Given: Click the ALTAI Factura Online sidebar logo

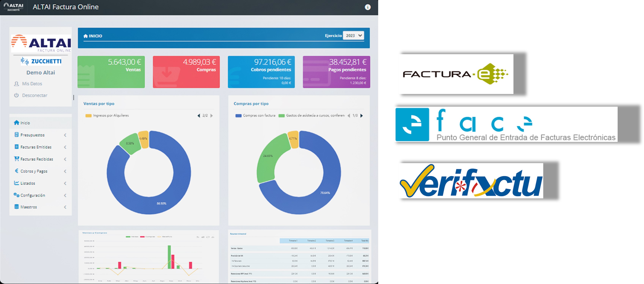Looking at the screenshot, I should click(41, 43).
